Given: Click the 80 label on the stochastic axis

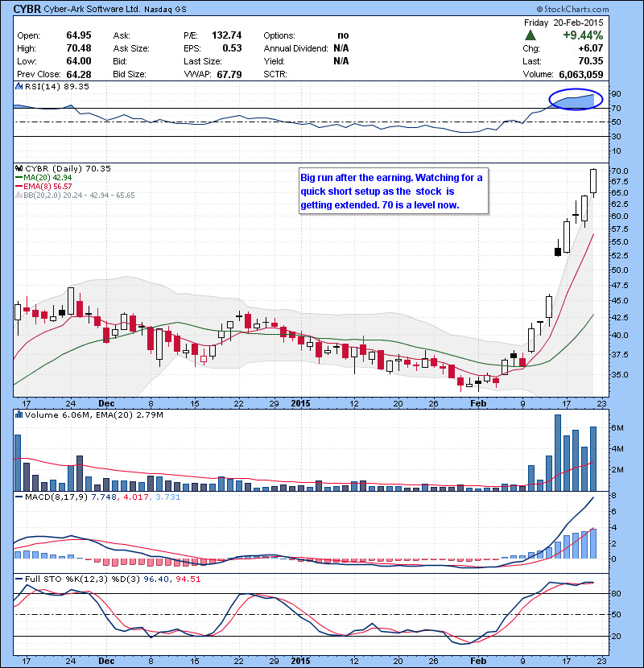Looking at the screenshot, I should 616,593.
